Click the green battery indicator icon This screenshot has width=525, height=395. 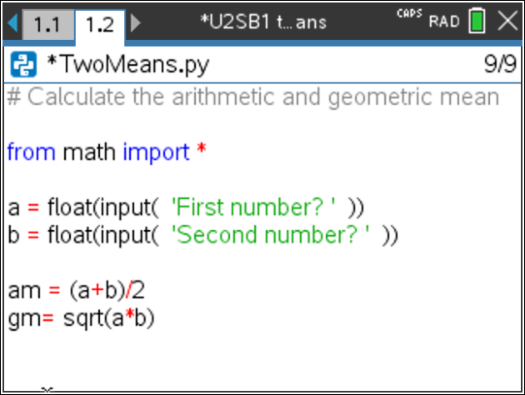click(477, 21)
